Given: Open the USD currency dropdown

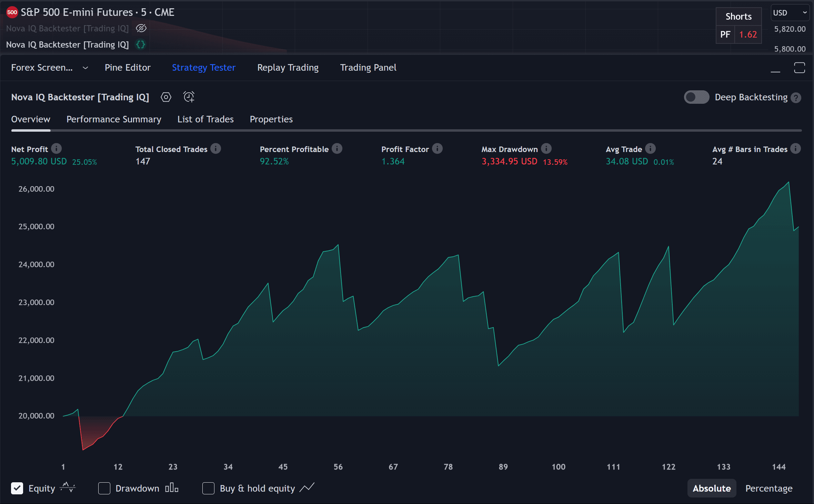Looking at the screenshot, I should click(790, 13).
